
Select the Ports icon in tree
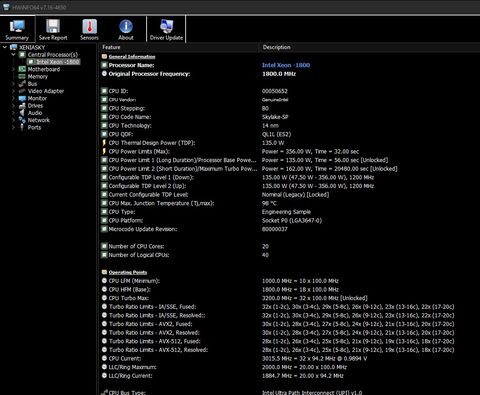(22, 127)
